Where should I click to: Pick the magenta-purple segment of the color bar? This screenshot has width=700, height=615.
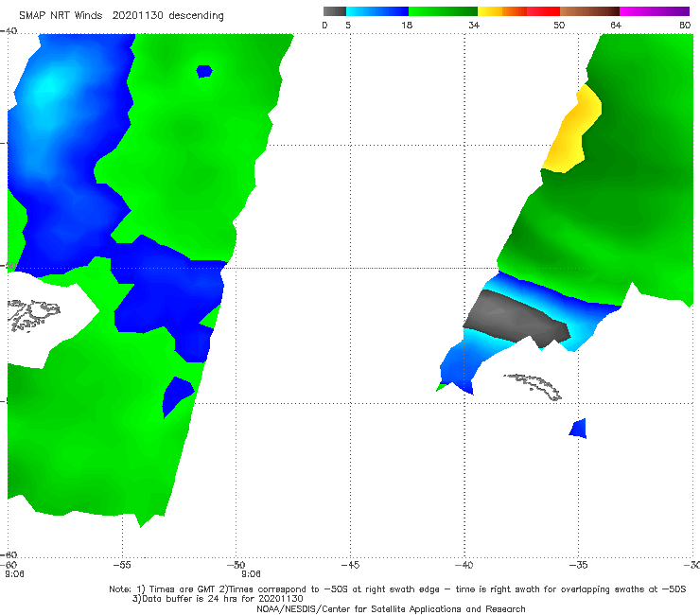pos(655,11)
